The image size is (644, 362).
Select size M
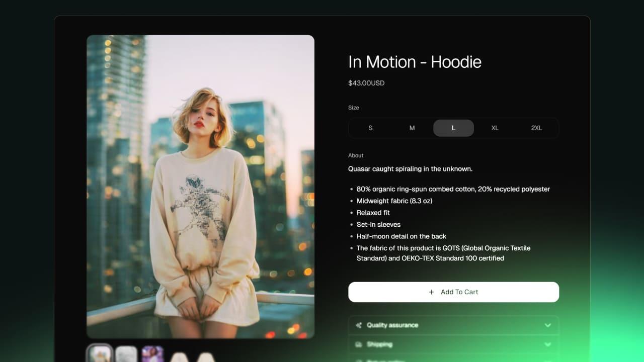[412, 128]
